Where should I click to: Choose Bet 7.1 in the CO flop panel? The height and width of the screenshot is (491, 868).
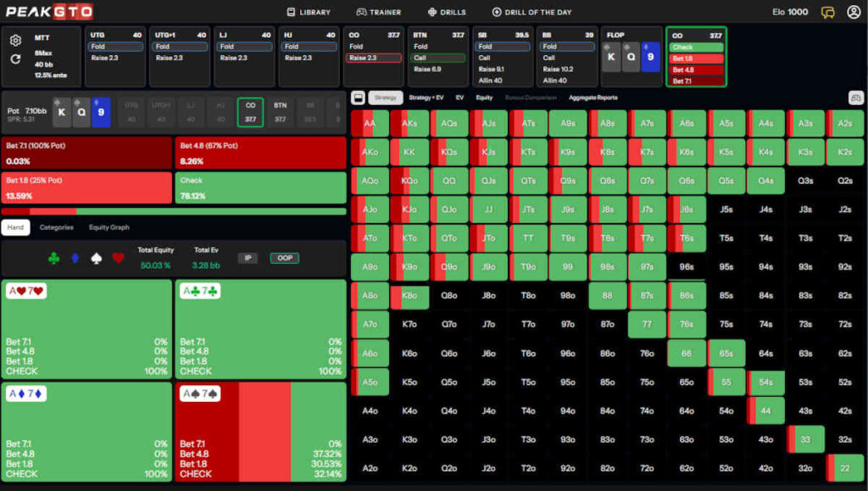click(697, 81)
